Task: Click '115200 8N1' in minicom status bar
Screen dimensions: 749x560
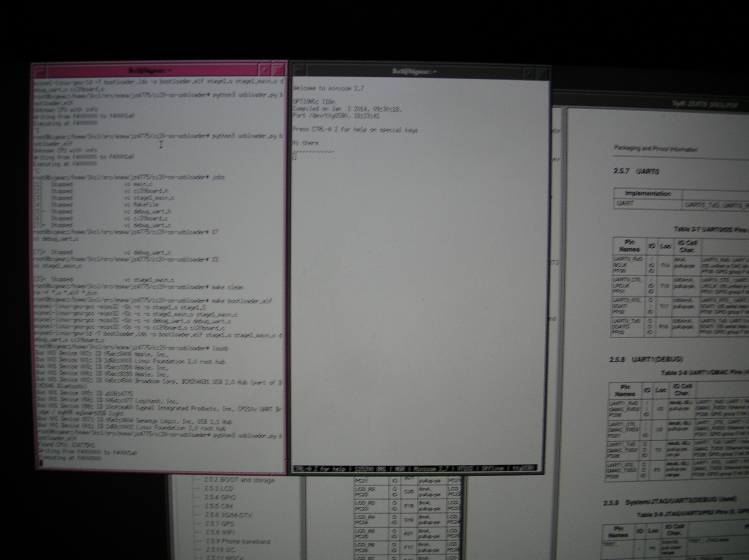Action: tap(370, 468)
